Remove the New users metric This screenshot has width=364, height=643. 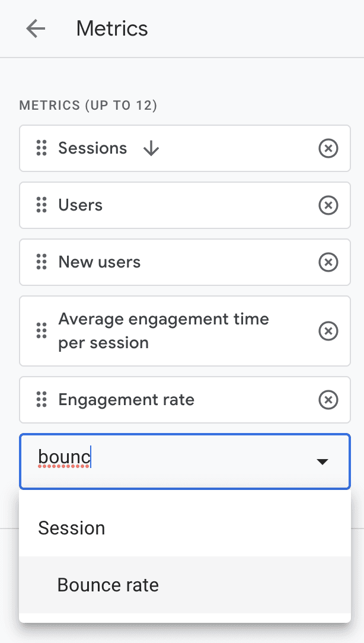click(328, 262)
